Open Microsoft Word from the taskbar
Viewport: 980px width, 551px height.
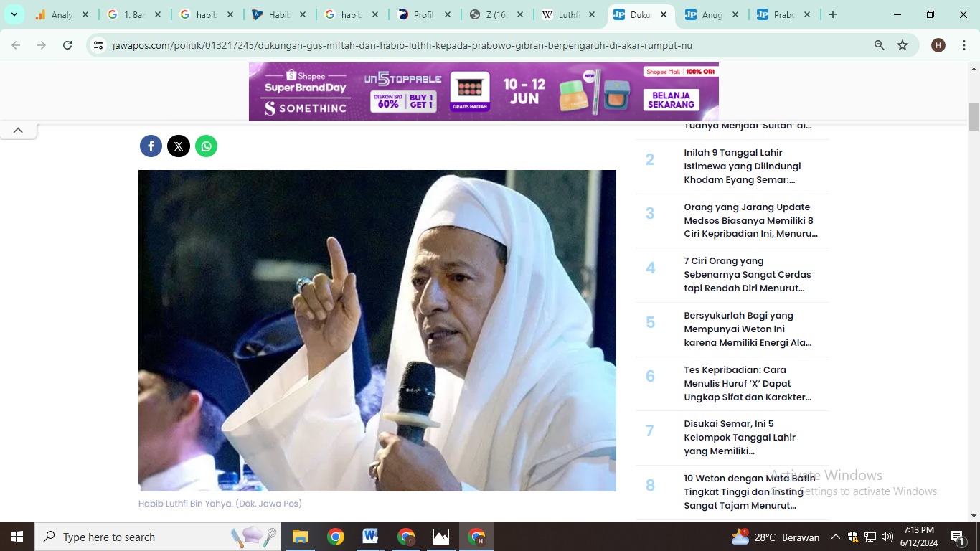tap(369, 536)
